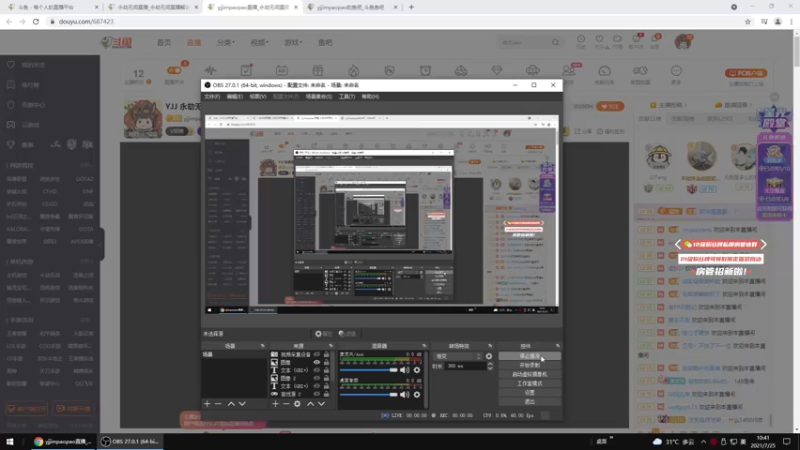800x450 pixels.
Task: Open the OBS 视图(V) menu
Action: (x=258, y=96)
